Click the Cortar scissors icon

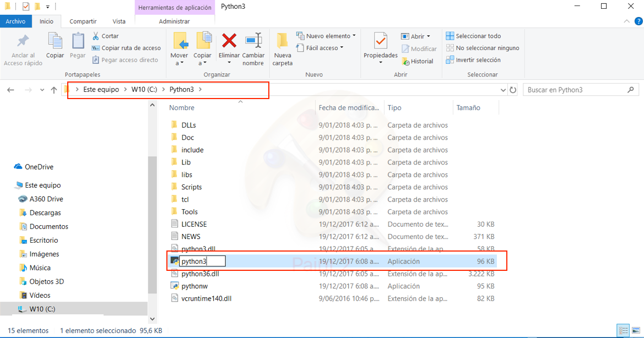pos(96,36)
